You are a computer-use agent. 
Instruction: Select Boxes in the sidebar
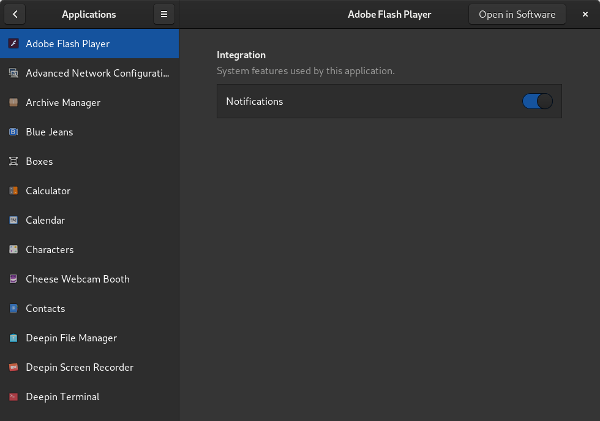[90, 161]
